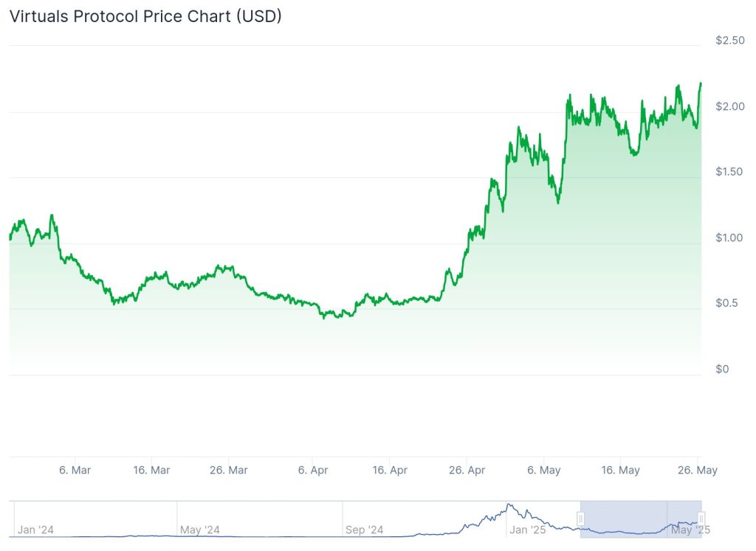This screenshot has width=756, height=551.
Task: Click the 16. May date axis label
Action: (620, 470)
